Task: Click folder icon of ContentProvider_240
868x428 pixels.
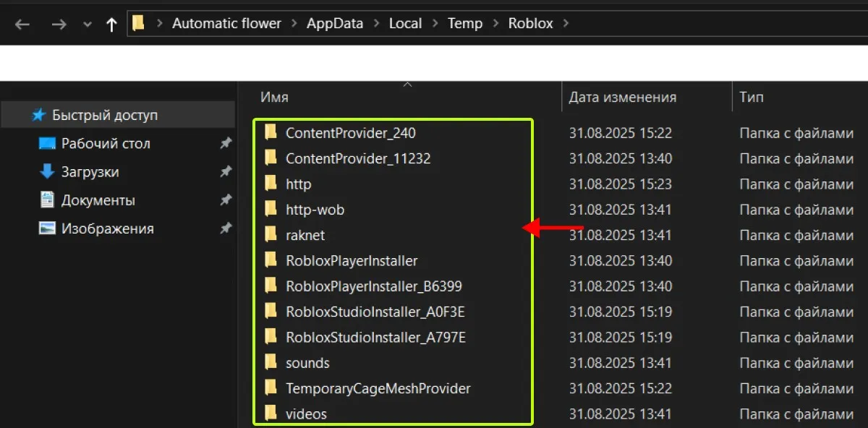Action: point(271,132)
